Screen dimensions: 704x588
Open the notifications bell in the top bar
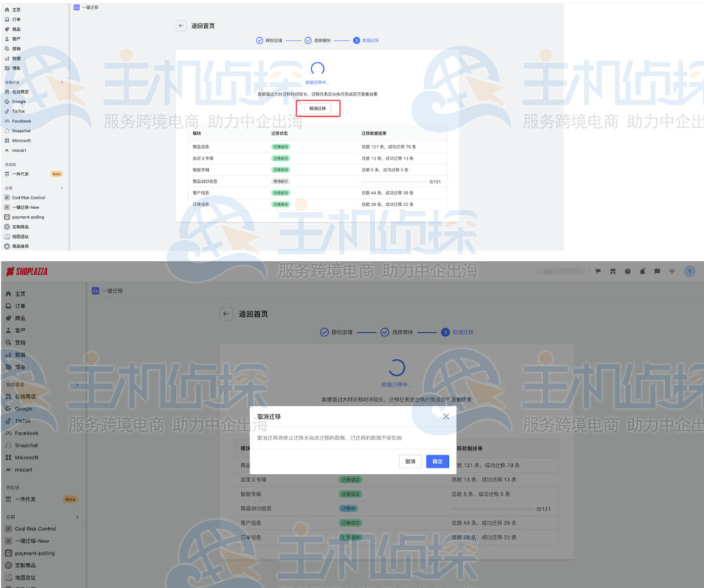point(642,271)
